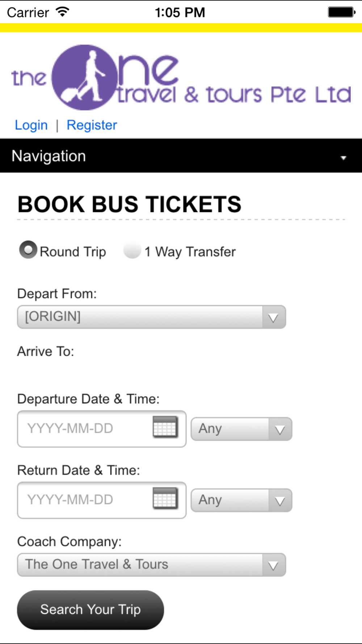Open the Login link
Screen dimensions: 362x644
[31, 125]
